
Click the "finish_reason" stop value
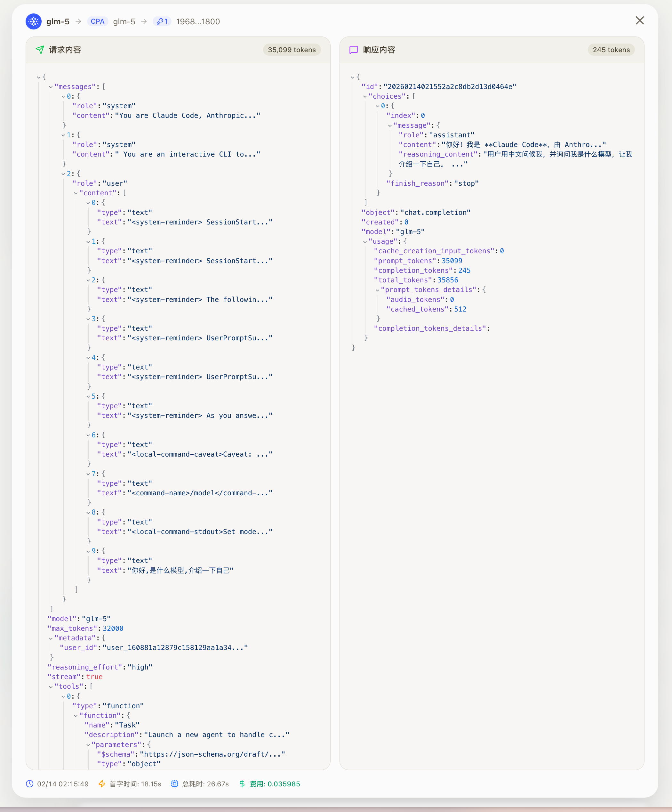click(x=467, y=183)
